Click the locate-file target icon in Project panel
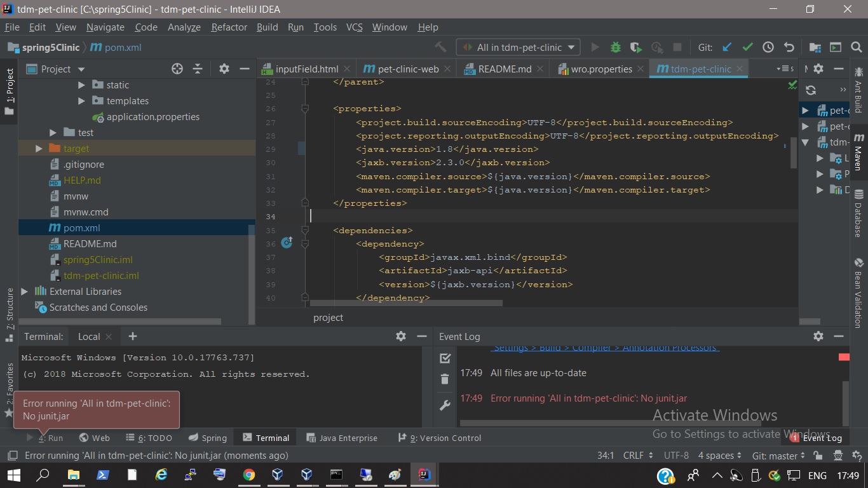868x488 pixels. (x=177, y=69)
